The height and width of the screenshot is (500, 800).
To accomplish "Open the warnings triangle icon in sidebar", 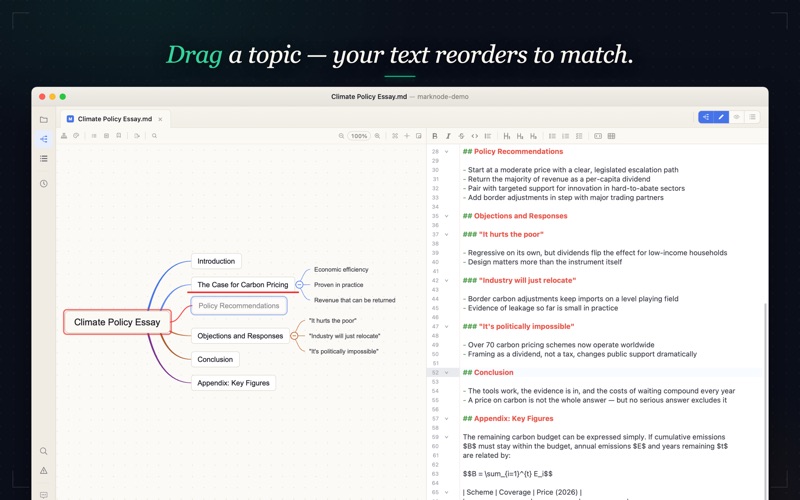I will [x=44, y=470].
